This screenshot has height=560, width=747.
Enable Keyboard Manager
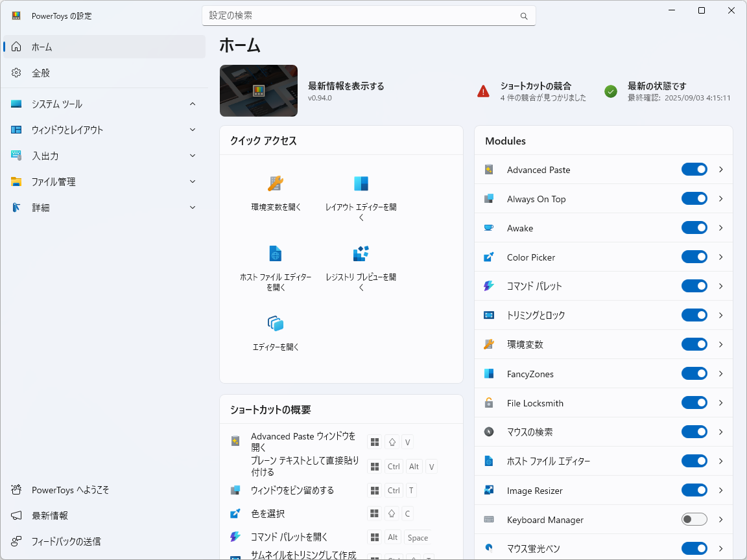point(694,519)
